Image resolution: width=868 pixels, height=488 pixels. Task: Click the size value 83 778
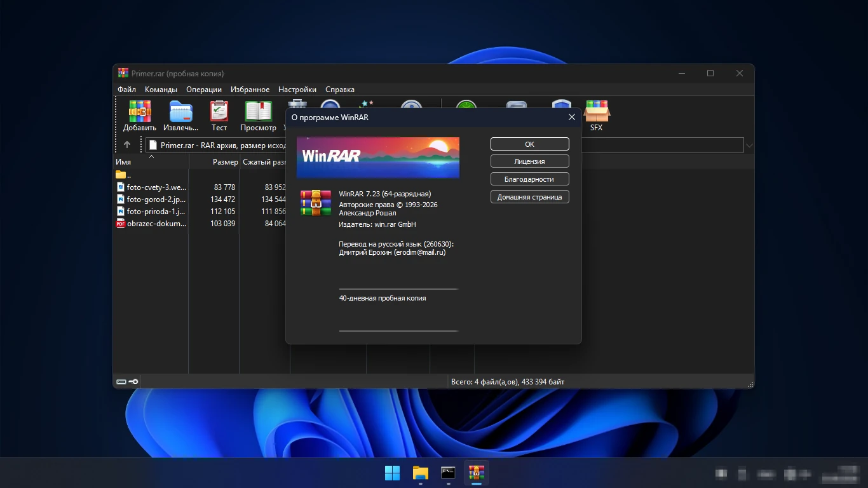[x=225, y=187]
